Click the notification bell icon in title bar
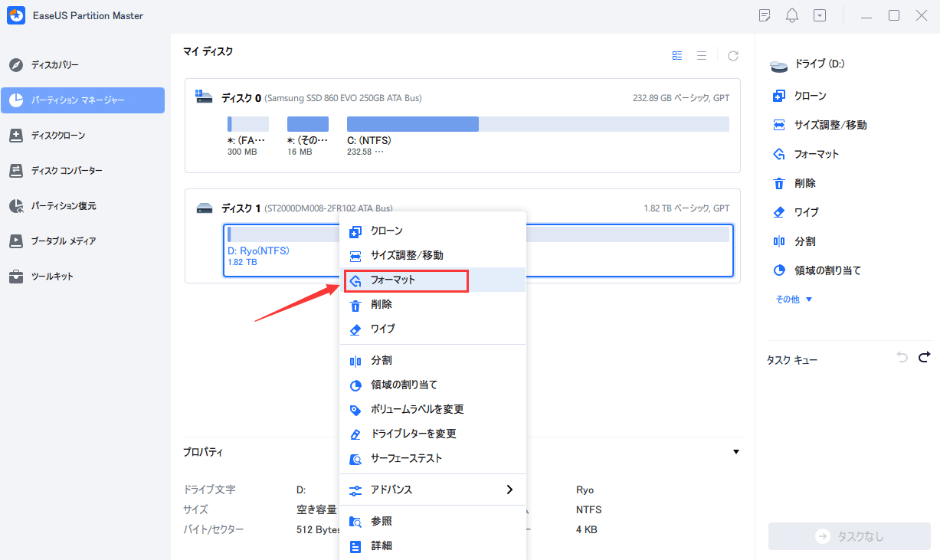 792,15
